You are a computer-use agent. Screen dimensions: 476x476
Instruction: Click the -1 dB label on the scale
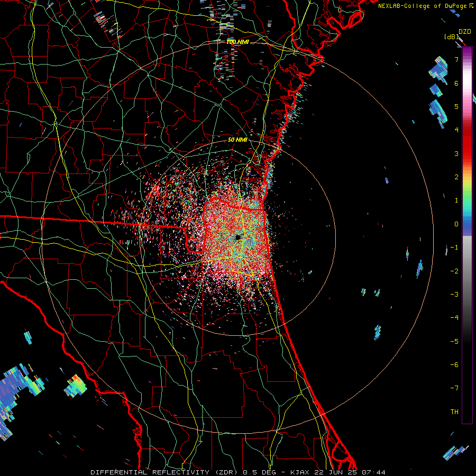(454, 248)
